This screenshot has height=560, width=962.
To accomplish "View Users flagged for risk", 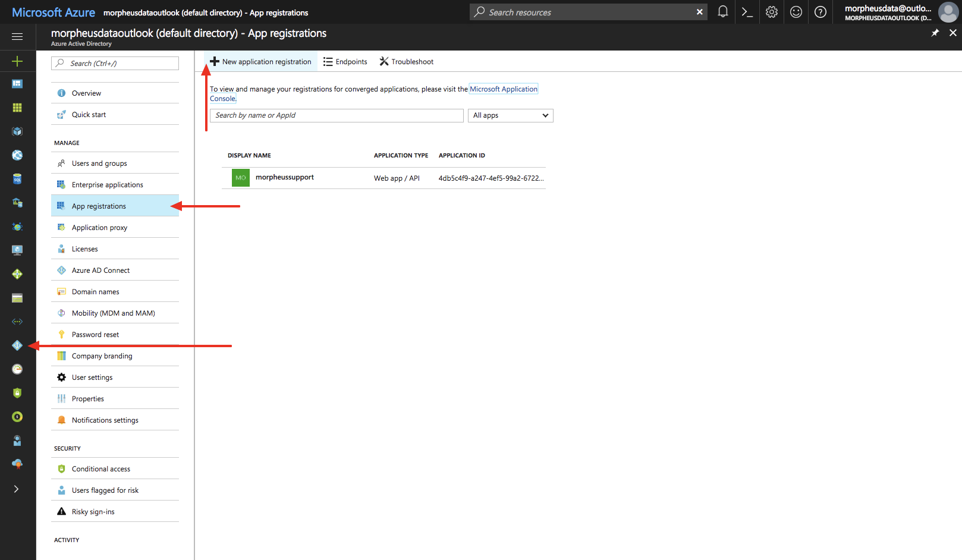I will 115,490.
